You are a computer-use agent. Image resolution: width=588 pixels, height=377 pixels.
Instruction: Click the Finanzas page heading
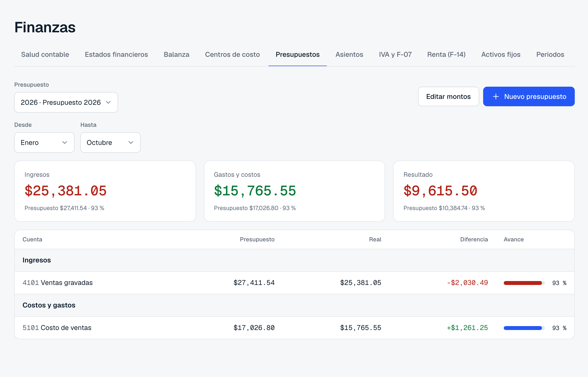coord(45,27)
